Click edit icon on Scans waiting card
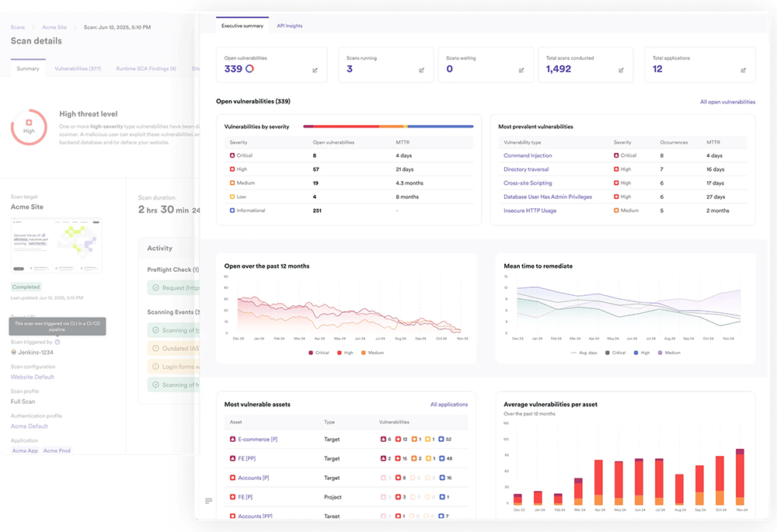The width and height of the screenshot is (777, 532). click(x=521, y=70)
